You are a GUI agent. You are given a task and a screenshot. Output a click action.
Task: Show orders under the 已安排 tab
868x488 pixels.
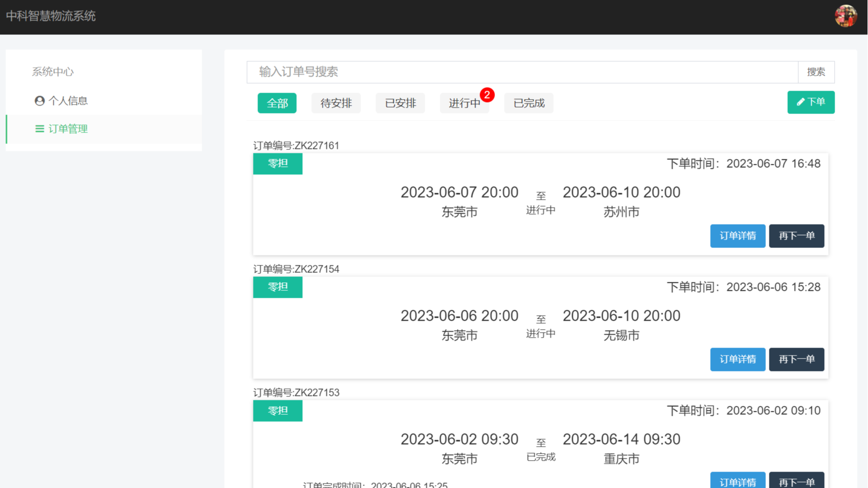tap(400, 103)
